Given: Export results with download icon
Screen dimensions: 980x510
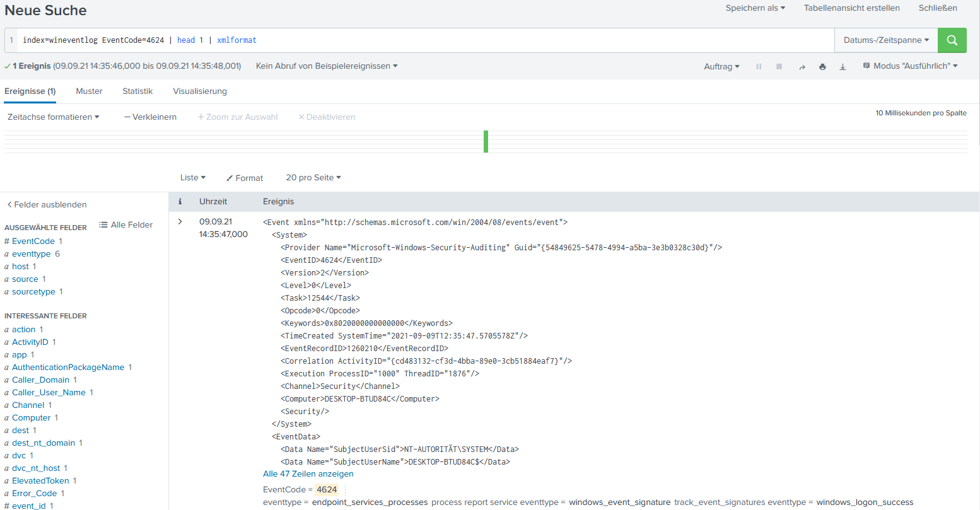Looking at the screenshot, I should 843,66.
